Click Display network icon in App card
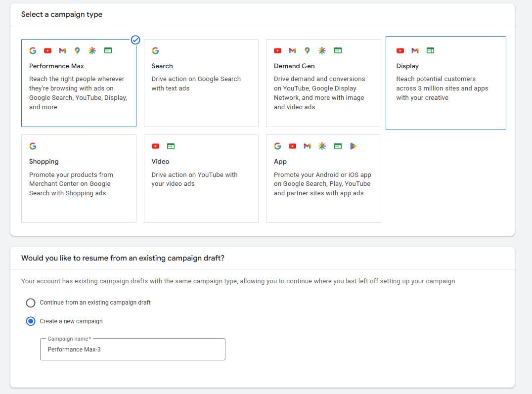Viewport: 532px width, 394px height. click(x=338, y=146)
